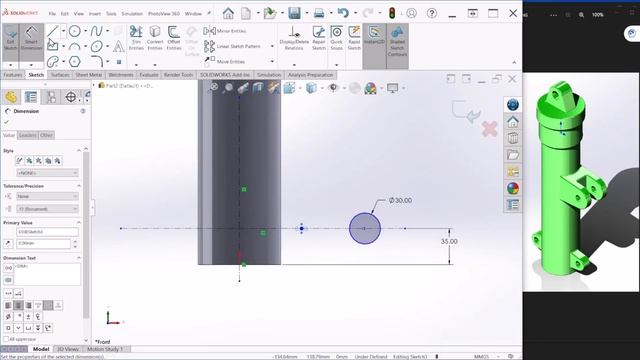Collapse the Tolerance/Precision section
640x360 pixels.
[79, 186]
